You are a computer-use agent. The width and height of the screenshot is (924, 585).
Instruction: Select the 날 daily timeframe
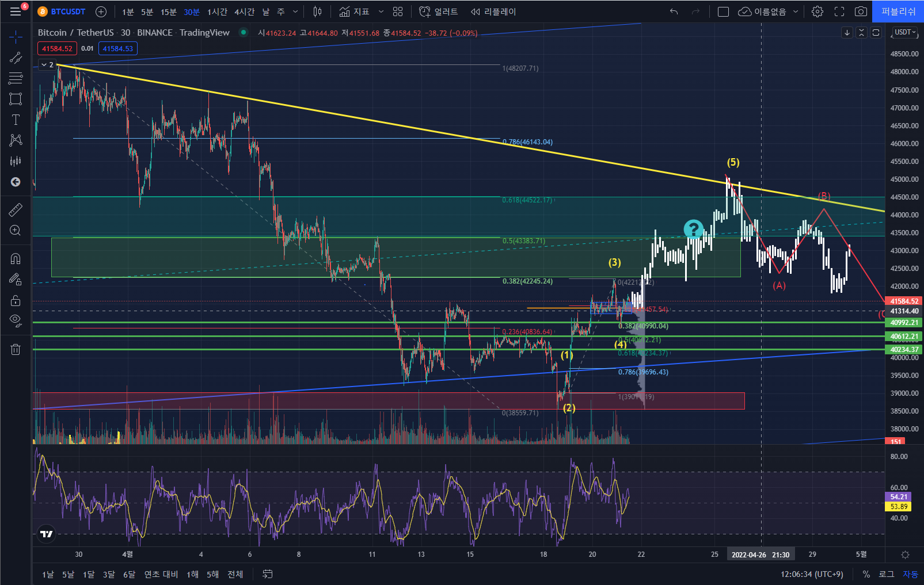[x=266, y=12]
